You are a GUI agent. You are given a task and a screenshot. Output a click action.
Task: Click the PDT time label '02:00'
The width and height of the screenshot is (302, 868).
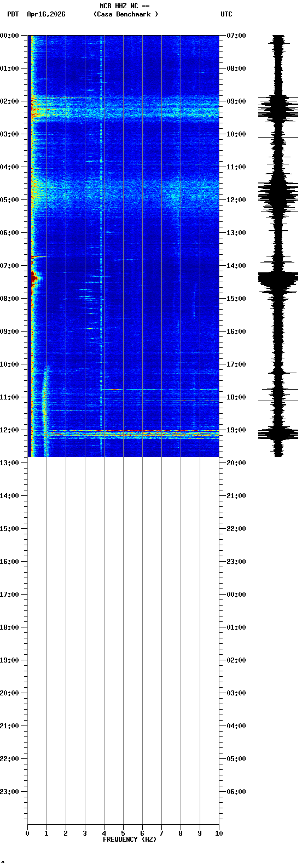[x=9, y=101]
